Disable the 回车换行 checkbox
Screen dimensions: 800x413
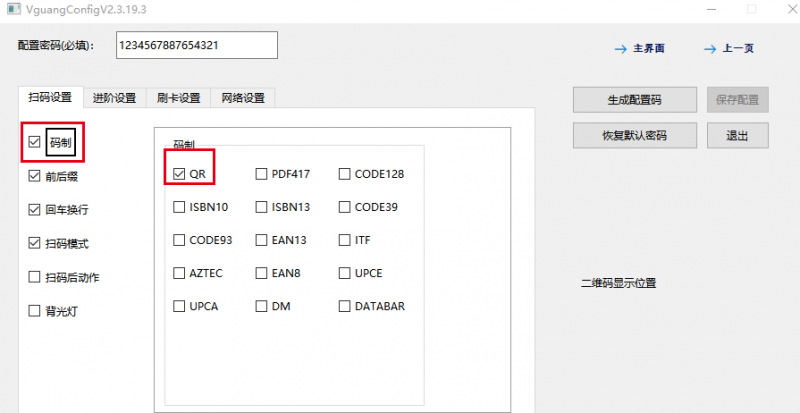pos(35,210)
